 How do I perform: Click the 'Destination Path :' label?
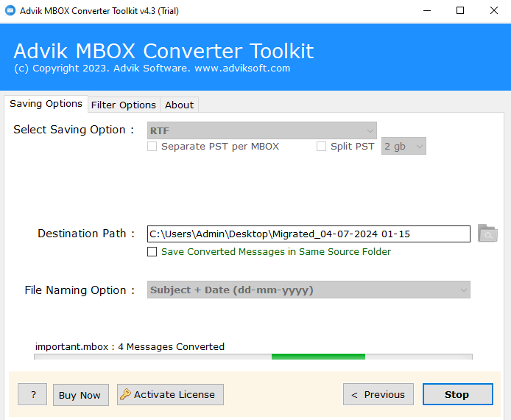(x=86, y=234)
